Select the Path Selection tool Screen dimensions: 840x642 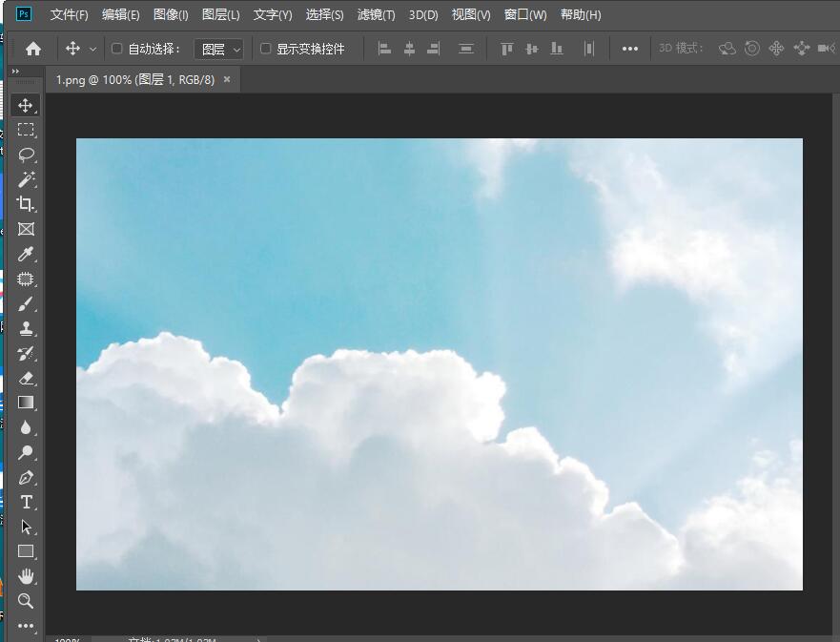tap(25, 527)
